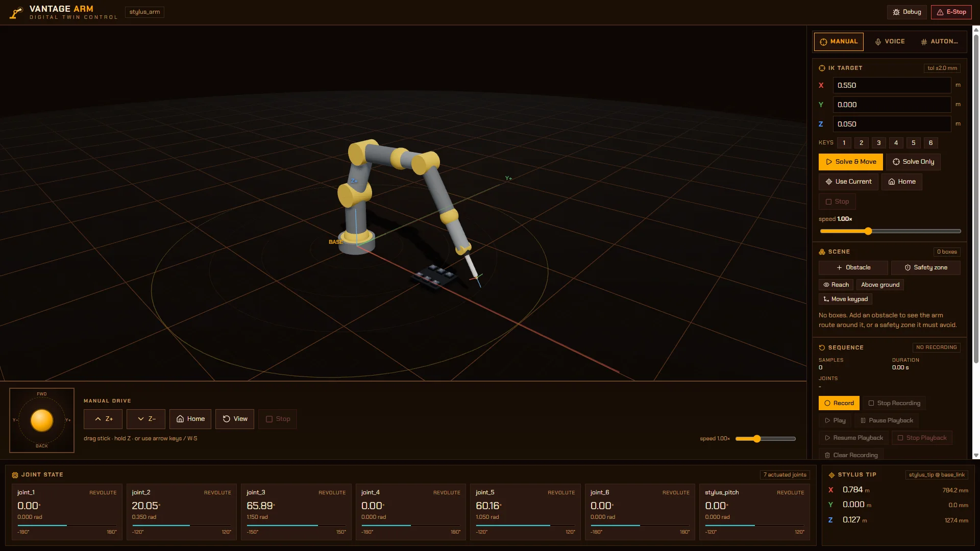Click the IK Target Z input field

click(892, 124)
